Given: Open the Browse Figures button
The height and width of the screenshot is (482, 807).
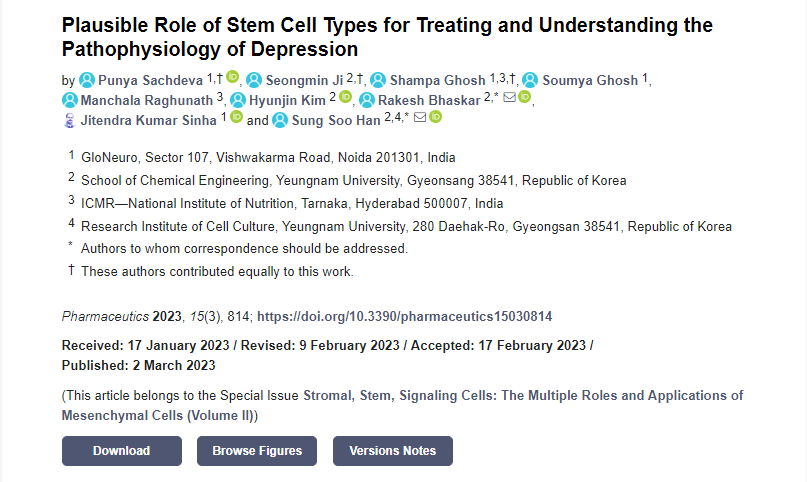Looking at the screenshot, I should pyautogui.click(x=257, y=451).
